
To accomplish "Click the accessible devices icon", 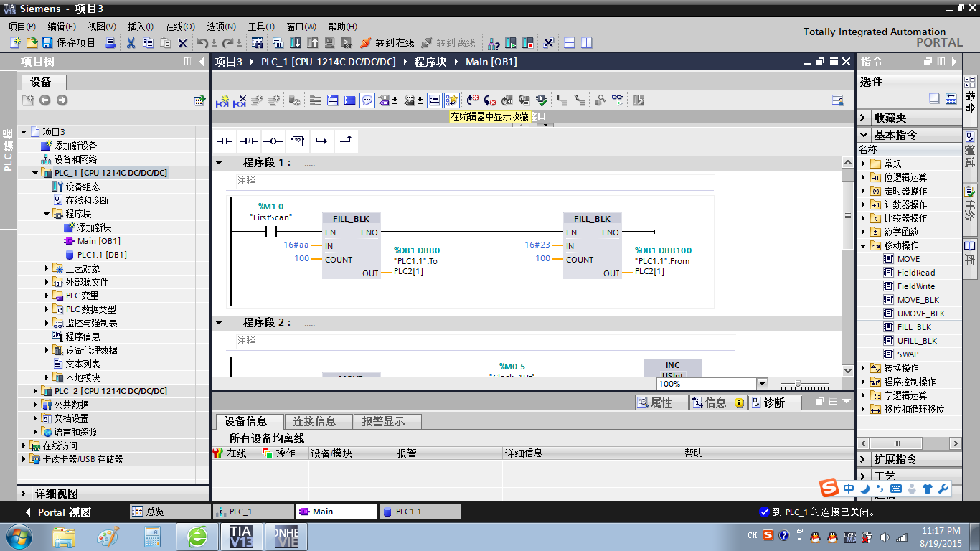I will 494,43.
